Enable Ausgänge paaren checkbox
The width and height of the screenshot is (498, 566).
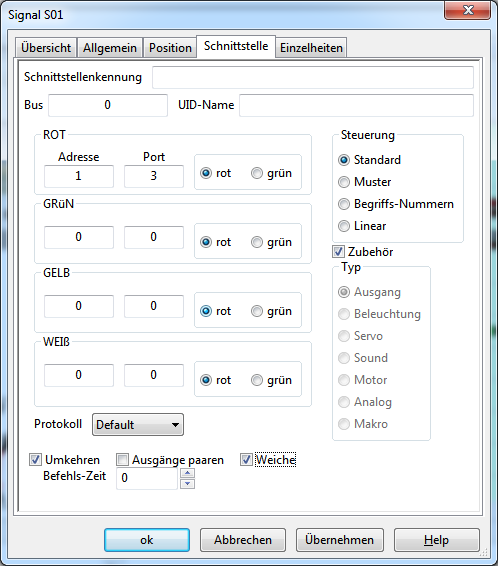click(x=122, y=460)
